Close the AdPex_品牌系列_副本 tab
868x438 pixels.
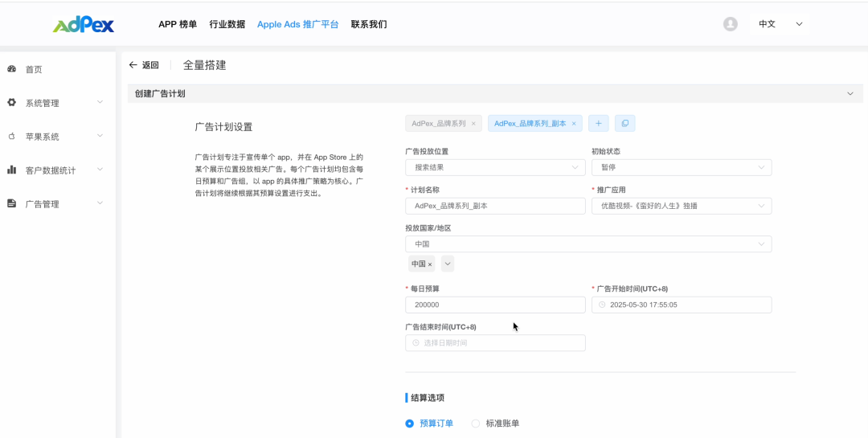[574, 124]
